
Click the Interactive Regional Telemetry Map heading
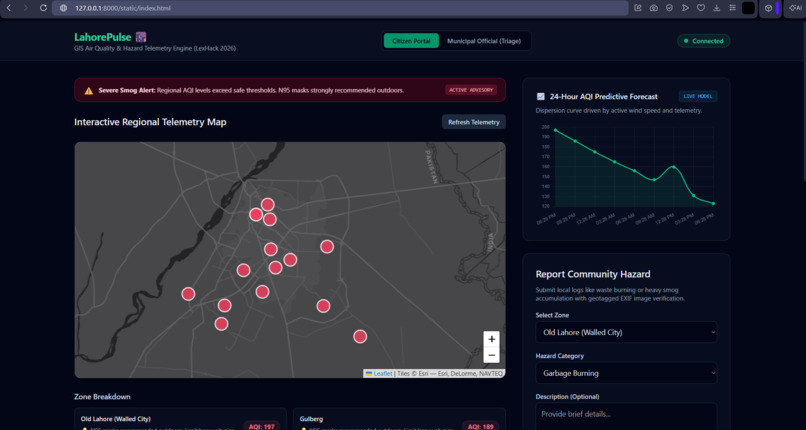pyautogui.click(x=150, y=122)
